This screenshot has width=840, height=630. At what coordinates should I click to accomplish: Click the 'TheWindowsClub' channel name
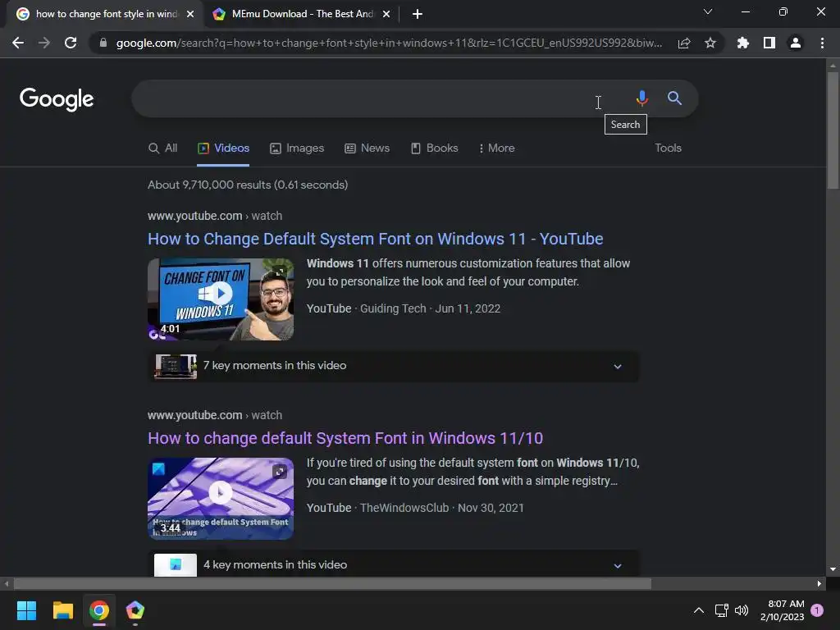pyautogui.click(x=404, y=508)
